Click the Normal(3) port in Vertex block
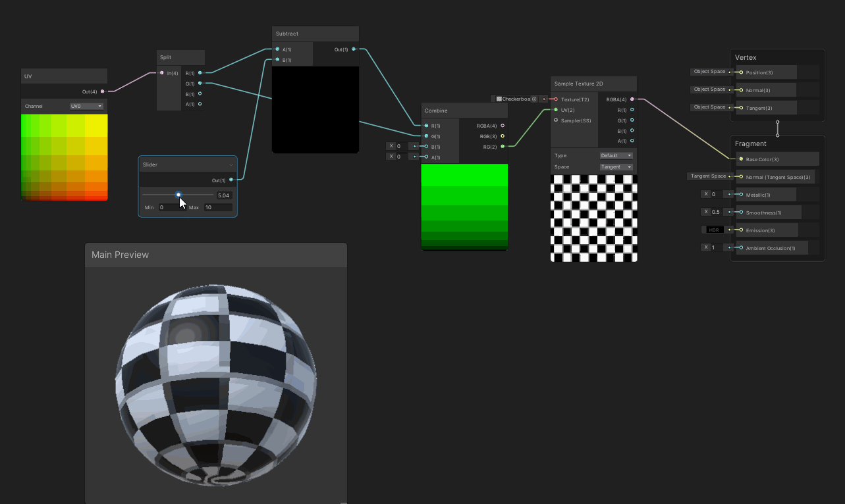The image size is (845, 504). tap(741, 89)
